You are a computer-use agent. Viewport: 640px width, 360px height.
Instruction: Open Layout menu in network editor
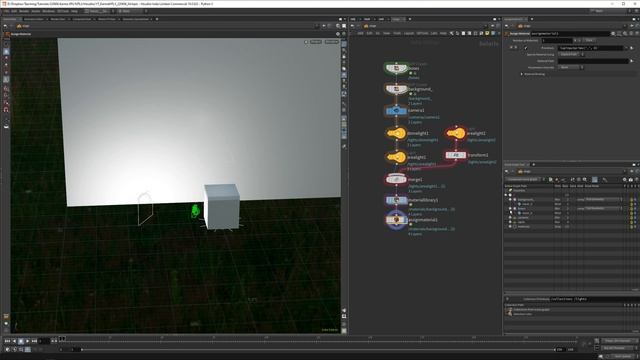click(409, 33)
